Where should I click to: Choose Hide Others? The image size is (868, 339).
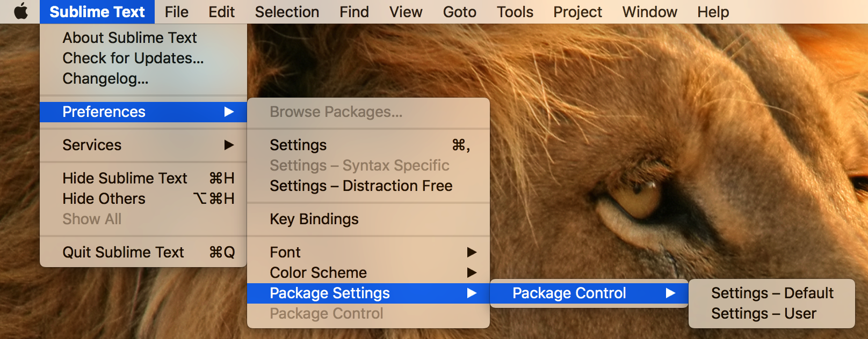[143, 198]
